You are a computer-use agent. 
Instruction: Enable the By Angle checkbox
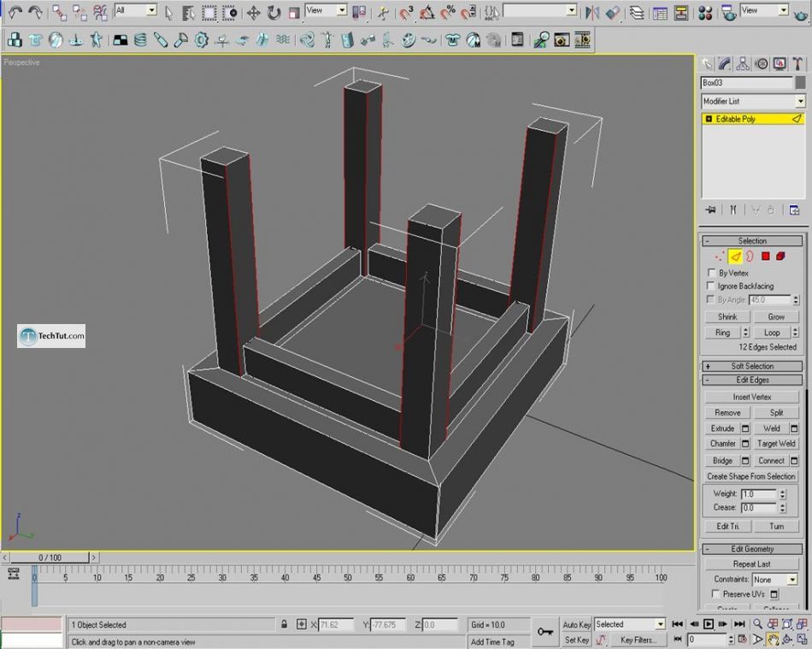click(710, 299)
